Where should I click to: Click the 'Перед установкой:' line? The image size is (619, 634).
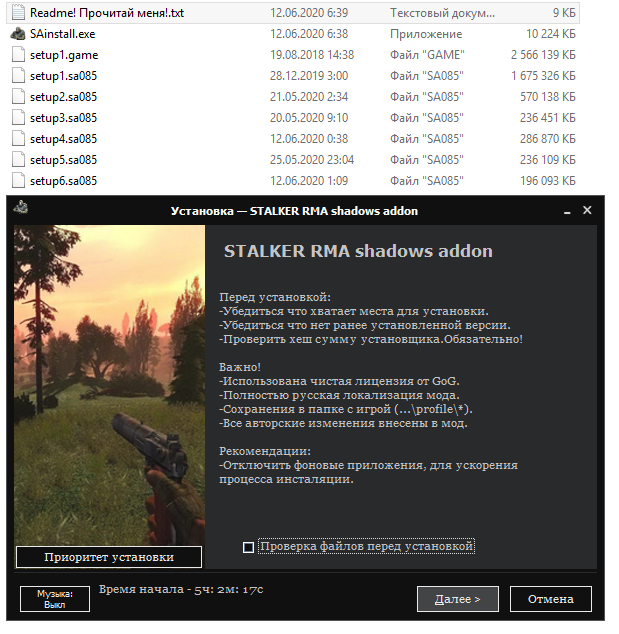coord(275,298)
